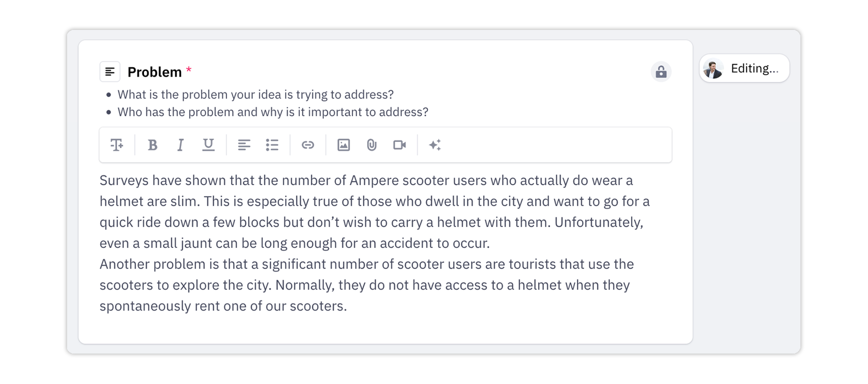Open the AI sparkle assistant
The image size is (868, 384).
435,145
